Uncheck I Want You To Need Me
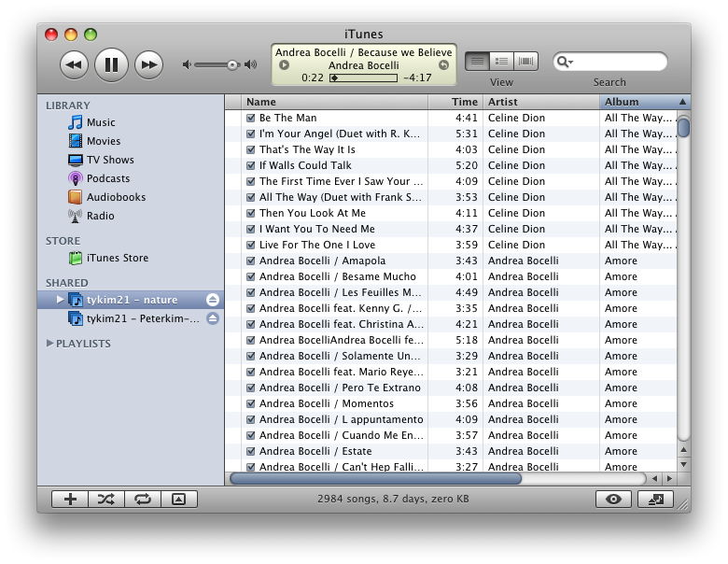The height and width of the screenshot is (564, 728). point(251,229)
